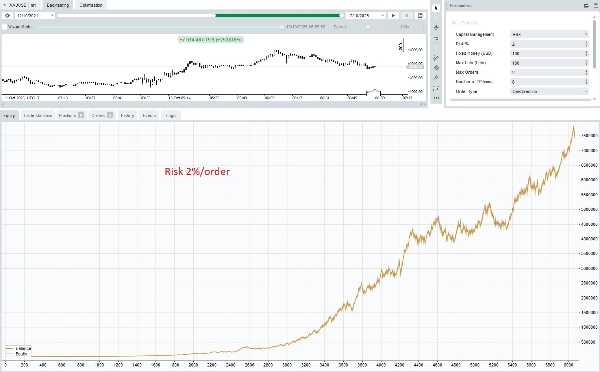Click the Max Orders value field

[x=549, y=72]
